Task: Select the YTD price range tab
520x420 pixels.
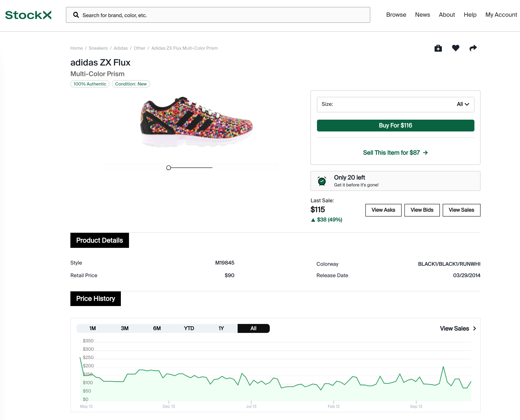Action: pyautogui.click(x=189, y=328)
